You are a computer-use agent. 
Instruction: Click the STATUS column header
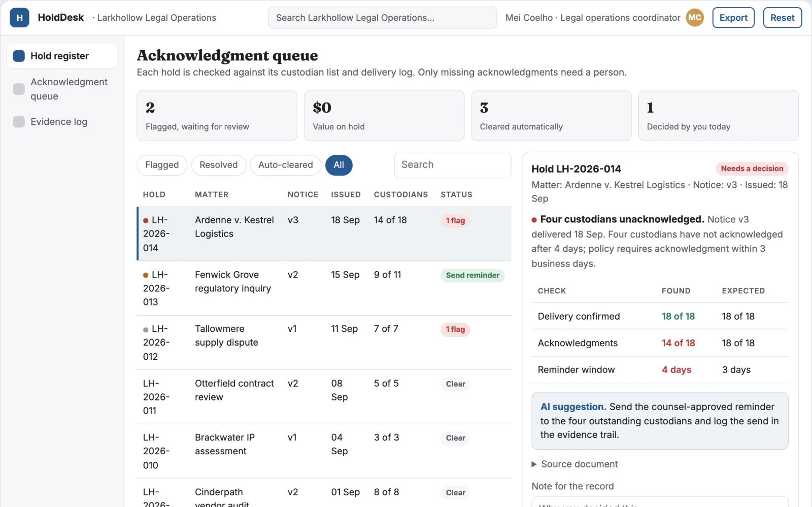[456, 194]
